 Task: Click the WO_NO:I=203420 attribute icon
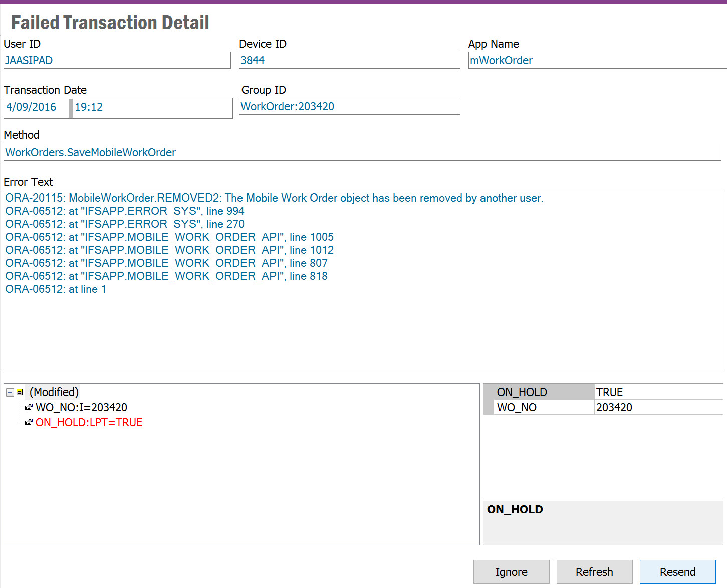pyautogui.click(x=29, y=408)
